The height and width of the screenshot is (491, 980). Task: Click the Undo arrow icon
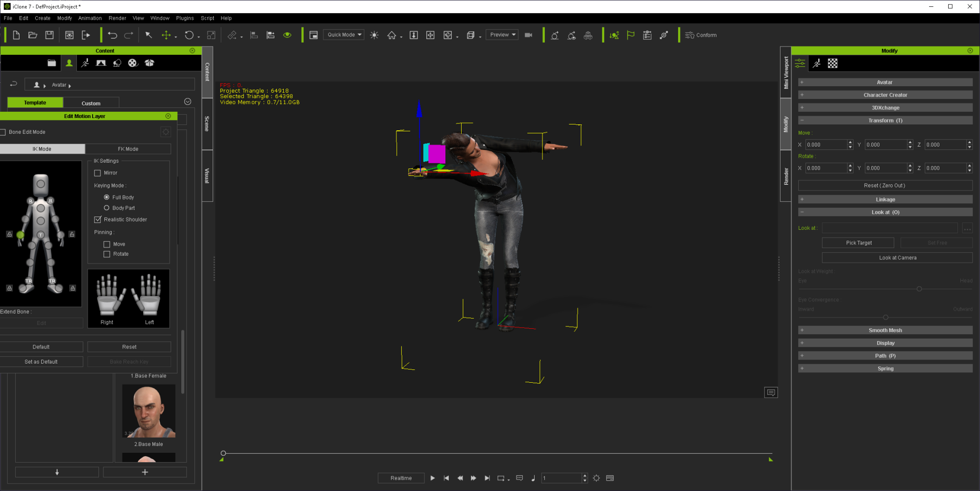[x=113, y=35]
